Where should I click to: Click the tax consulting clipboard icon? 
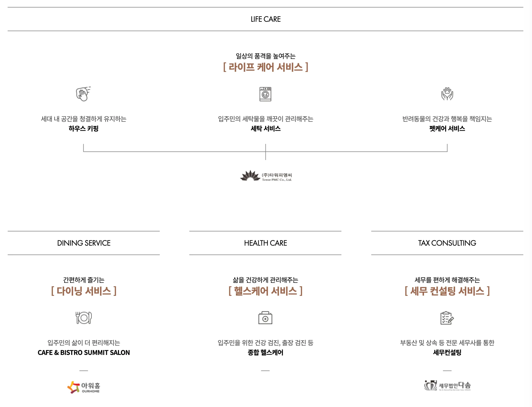pyautogui.click(x=447, y=318)
